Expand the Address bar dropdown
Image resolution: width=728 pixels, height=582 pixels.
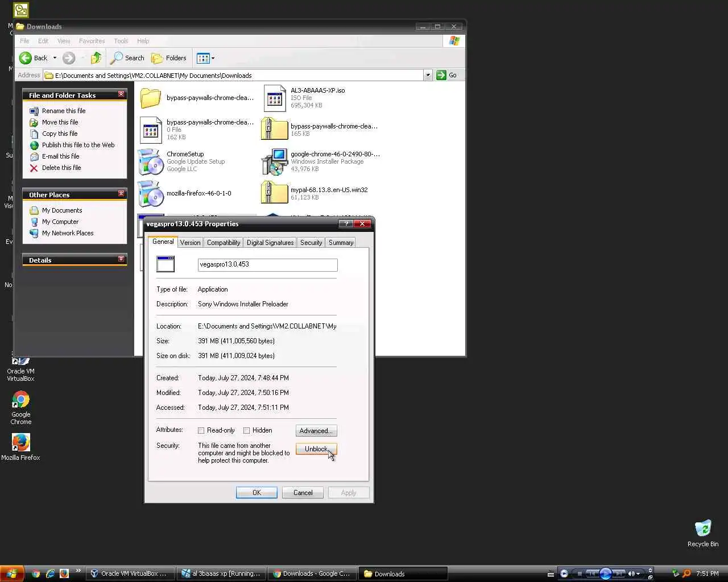click(428, 75)
